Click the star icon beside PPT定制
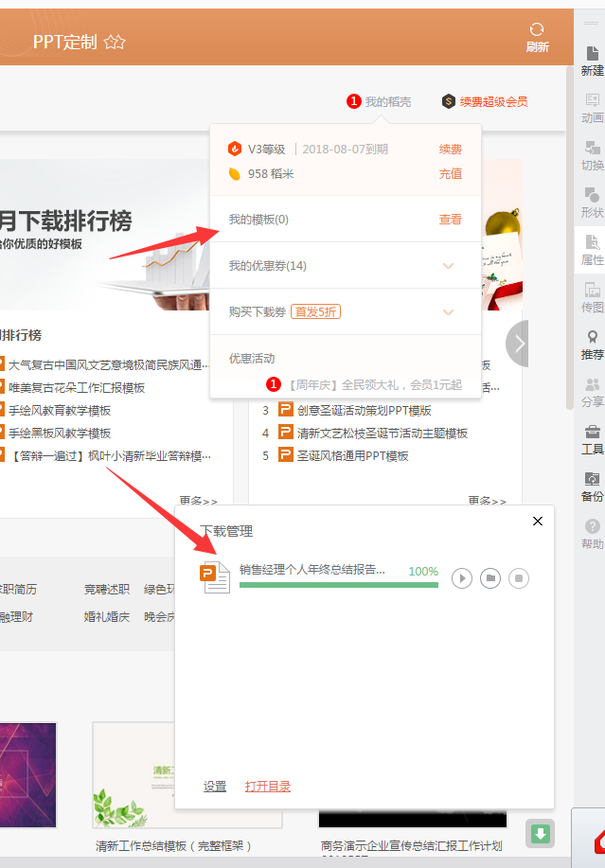 (115, 42)
